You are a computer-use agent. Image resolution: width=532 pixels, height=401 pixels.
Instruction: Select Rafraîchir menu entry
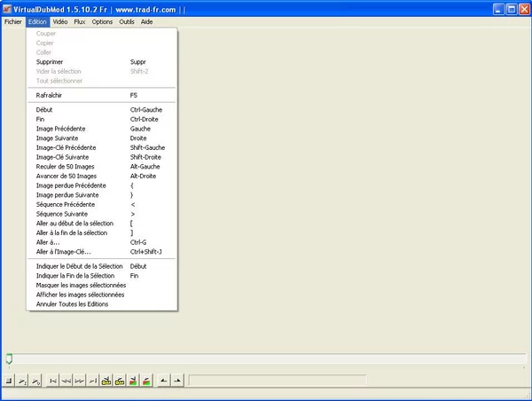pos(102,95)
